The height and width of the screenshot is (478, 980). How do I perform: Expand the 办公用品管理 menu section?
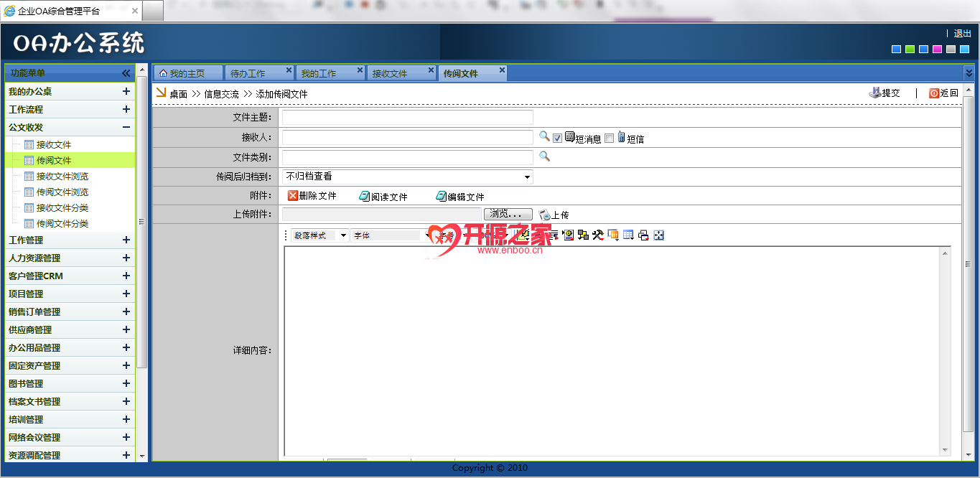[126, 347]
